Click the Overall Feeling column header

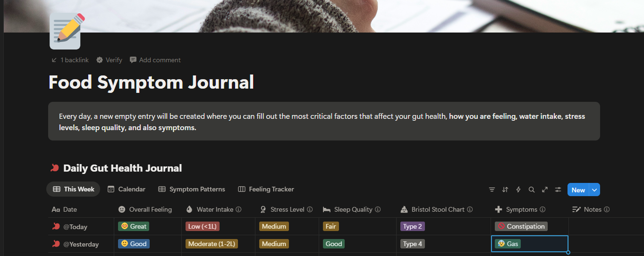click(x=148, y=209)
